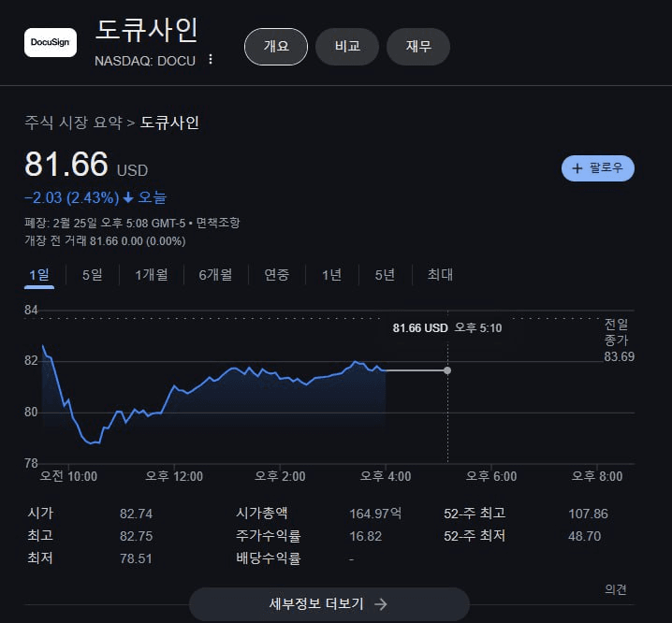Open the three-dot menu next to NASDAQ: DOCU
Viewport: 672px width, 623px height.
point(211,59)
